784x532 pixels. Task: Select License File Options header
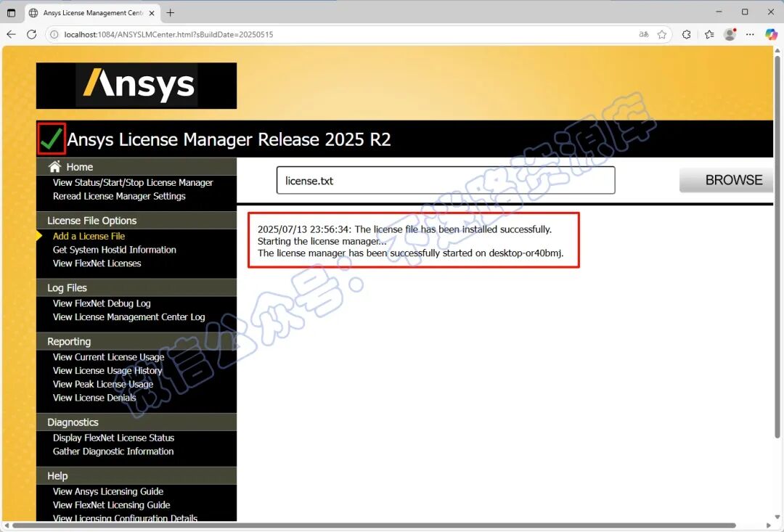pos(92,221)
